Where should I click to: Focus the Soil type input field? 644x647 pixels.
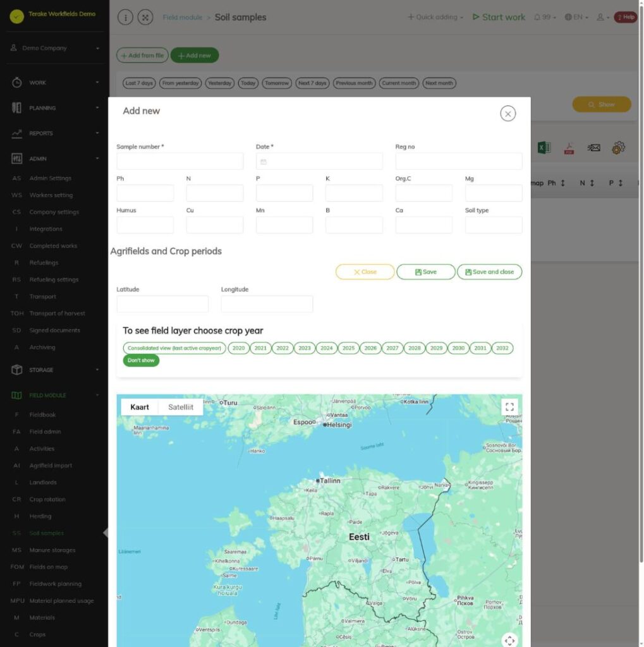coord(494,226)
